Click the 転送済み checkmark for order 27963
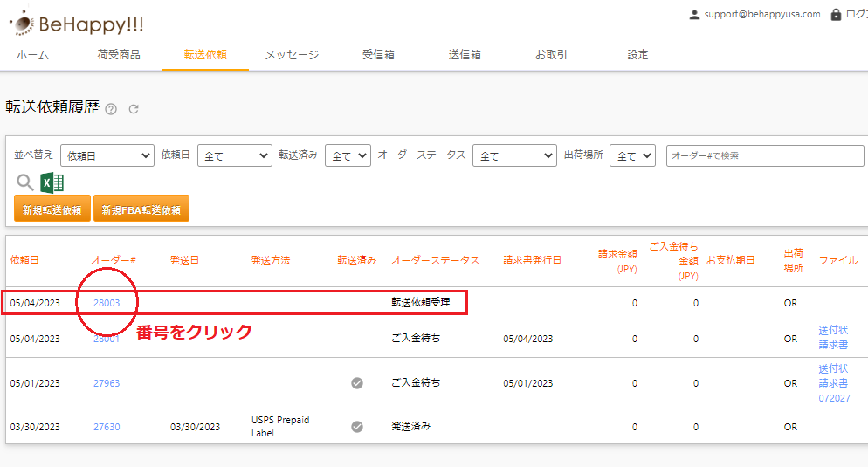Screen dimensions: 868x467 point(357,383)
